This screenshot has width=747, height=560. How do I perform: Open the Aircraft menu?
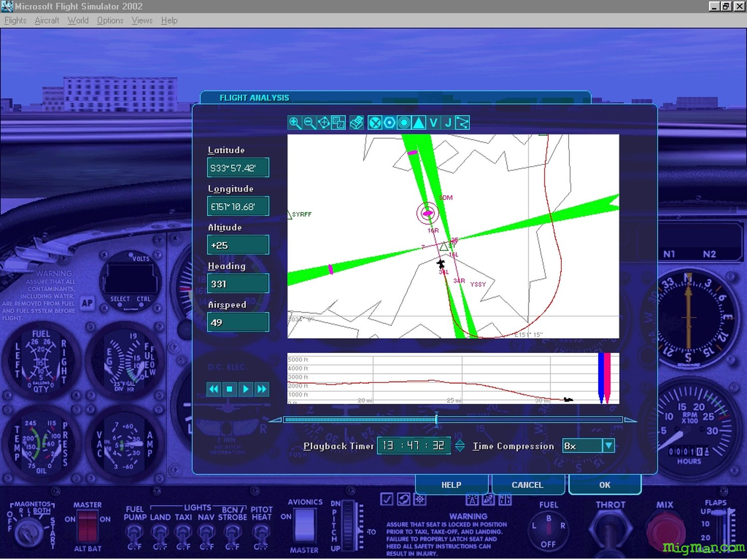click(47, 20)
